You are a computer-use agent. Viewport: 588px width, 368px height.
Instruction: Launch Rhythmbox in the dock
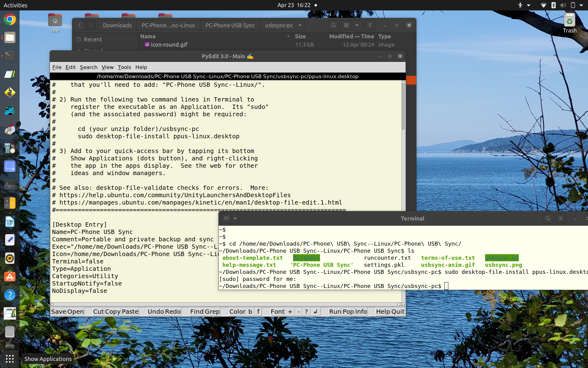pos(10,258)
